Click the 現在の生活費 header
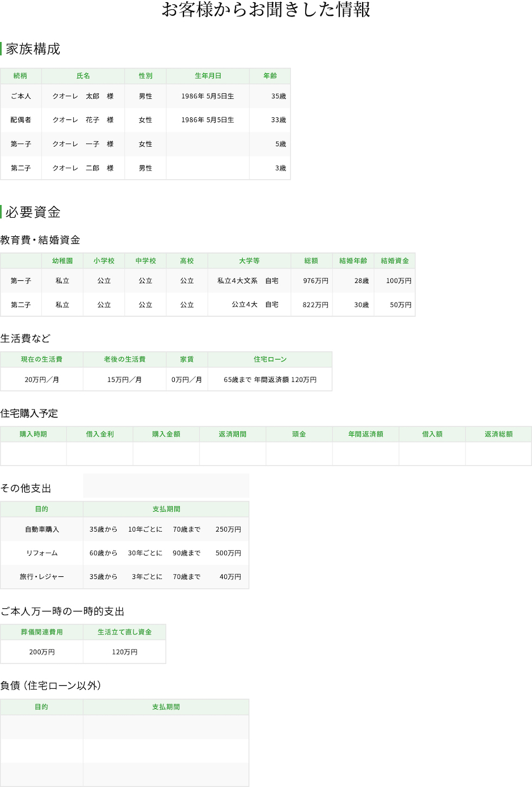 pyautogui.click(x=41, y=359)
